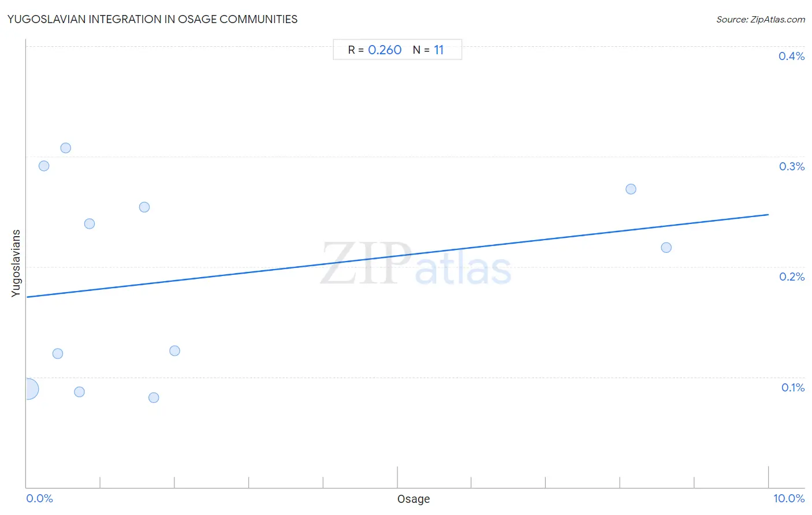The width and height of the screenshot is (812, 515).
Task: Click the Osage x-axis label
Action: coord(414,499)
